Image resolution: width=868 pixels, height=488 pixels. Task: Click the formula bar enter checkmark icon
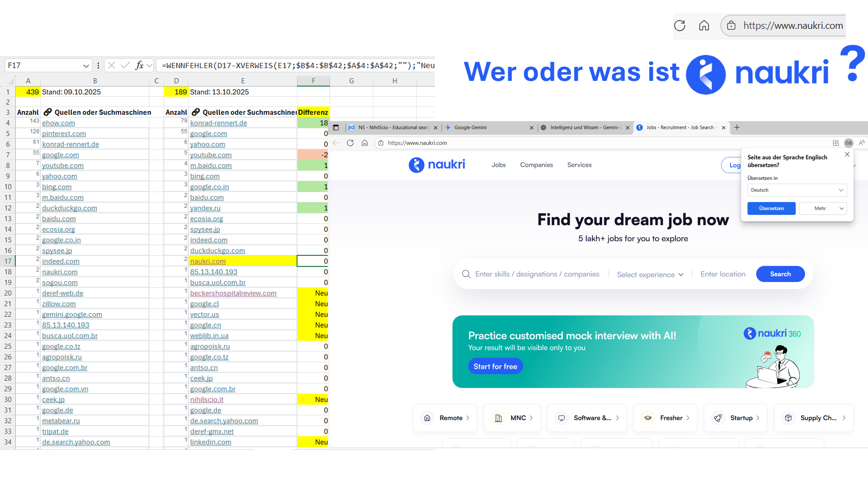coord(125,66)
